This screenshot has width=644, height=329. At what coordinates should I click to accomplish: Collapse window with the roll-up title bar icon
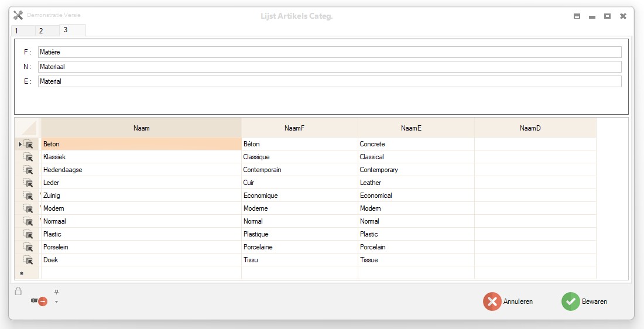point(577,16)
